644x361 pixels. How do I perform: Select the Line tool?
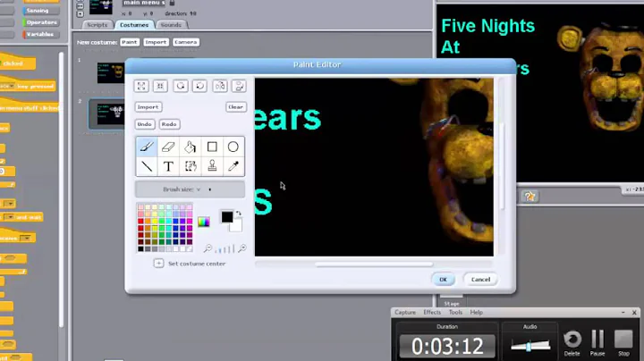[x=147, y=166]
